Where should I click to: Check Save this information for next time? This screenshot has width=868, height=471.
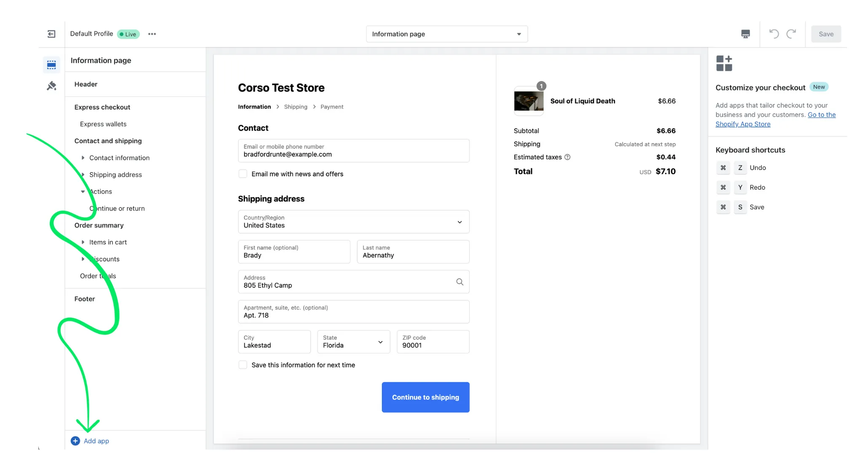[x=243, y=365]
